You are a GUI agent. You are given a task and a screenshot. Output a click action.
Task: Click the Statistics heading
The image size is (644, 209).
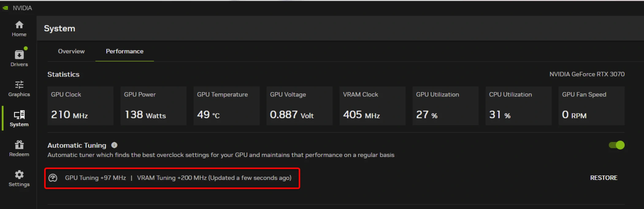(63, 74)
